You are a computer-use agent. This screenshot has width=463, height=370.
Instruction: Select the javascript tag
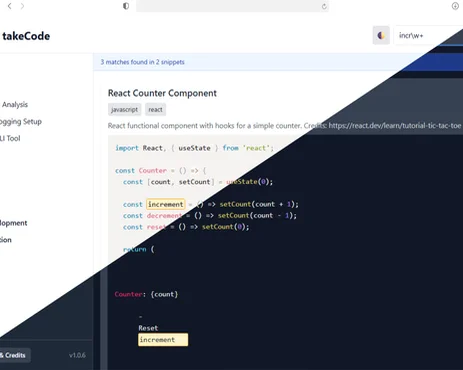coord(124,110)
